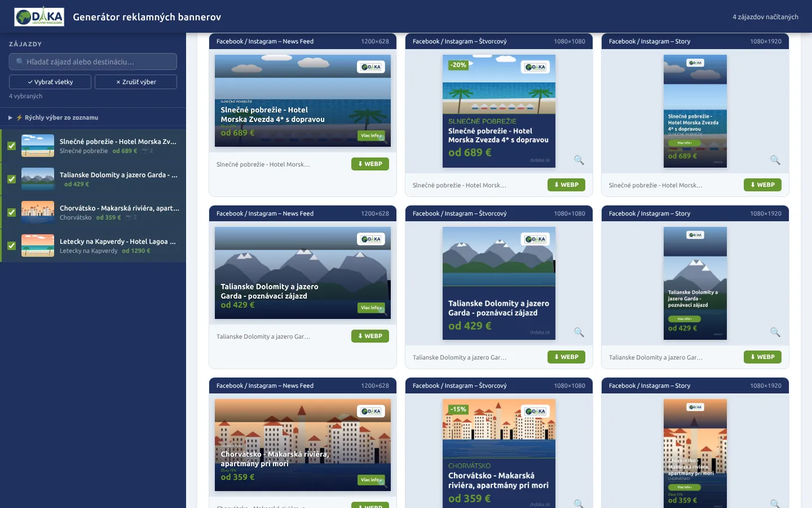Open magnifier on Talianske Dolomity Story banner
812x508 pixels.
click(x=775, y=332)
